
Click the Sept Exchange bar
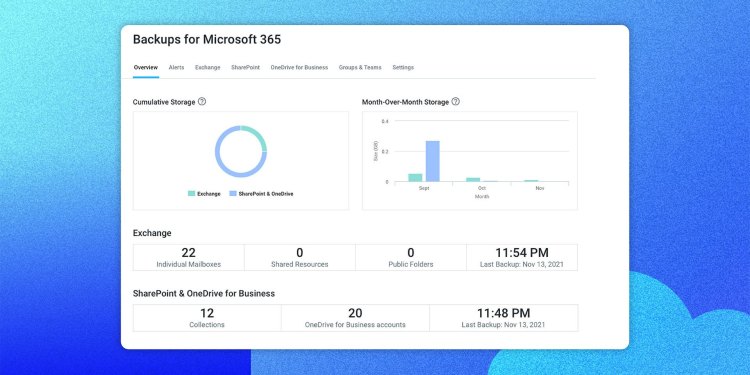pyautogui.click(x=415, y=177)
